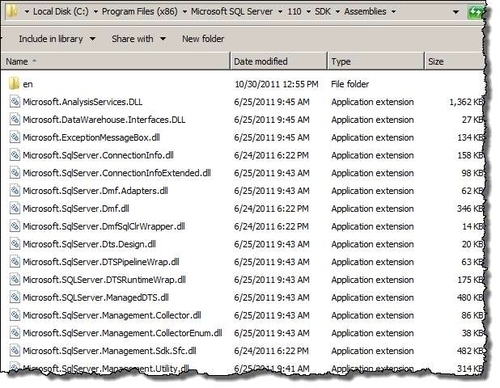Select file Microsoft.SqlServer.Dmf.Adapters.dll
The image size is (500, 388).
pos(95,191)
